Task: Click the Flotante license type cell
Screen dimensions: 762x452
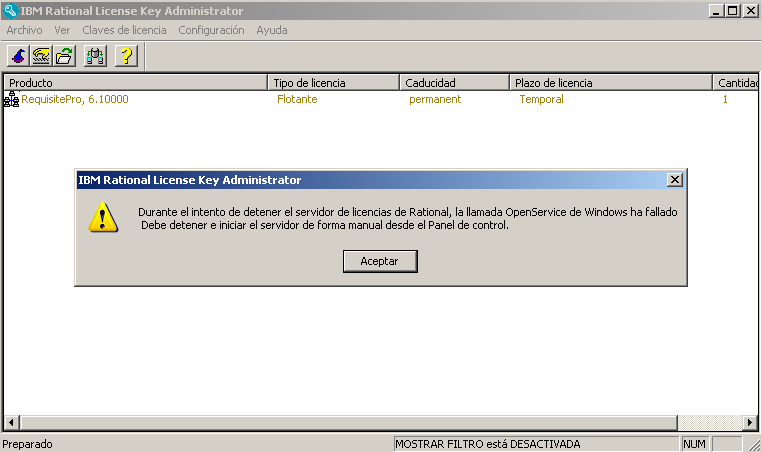Action: tap(297, 99)
